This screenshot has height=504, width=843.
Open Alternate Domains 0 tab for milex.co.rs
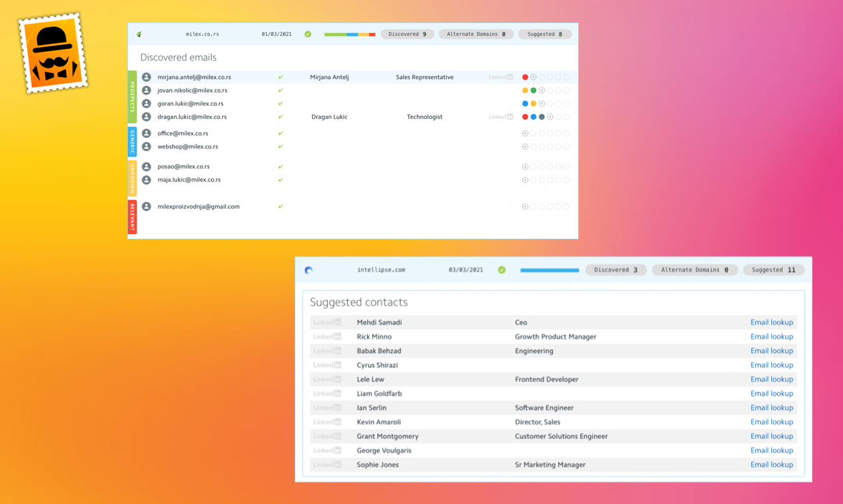click(476, 34)
